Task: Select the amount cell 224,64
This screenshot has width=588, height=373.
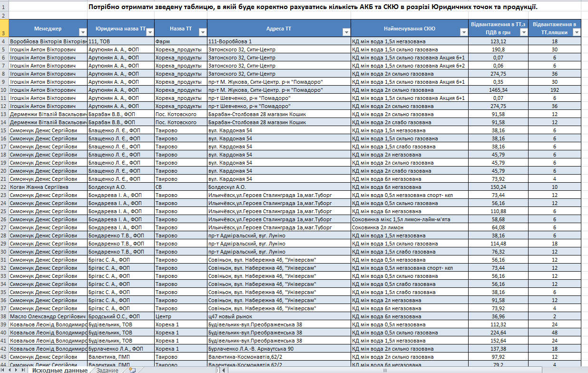Action: pos(499,333)
